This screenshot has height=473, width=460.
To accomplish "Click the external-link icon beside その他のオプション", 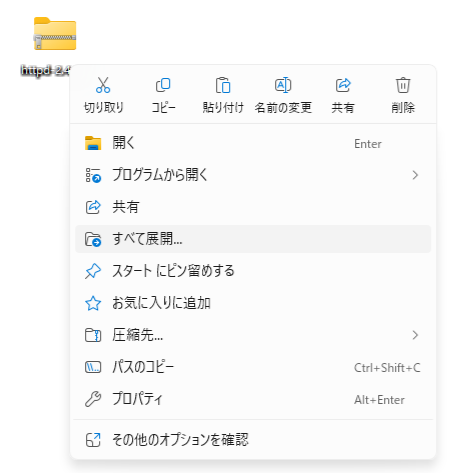I will click(93, 440).
